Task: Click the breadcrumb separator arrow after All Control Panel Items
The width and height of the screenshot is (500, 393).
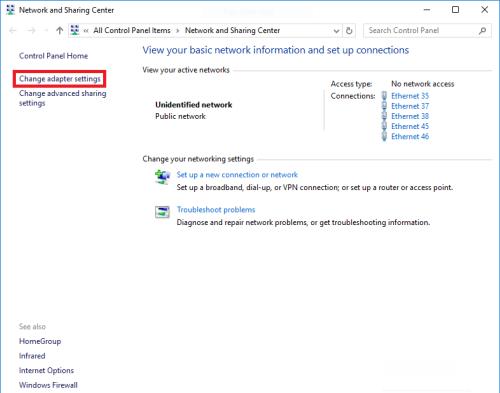Action: click(x=178, y=31)
